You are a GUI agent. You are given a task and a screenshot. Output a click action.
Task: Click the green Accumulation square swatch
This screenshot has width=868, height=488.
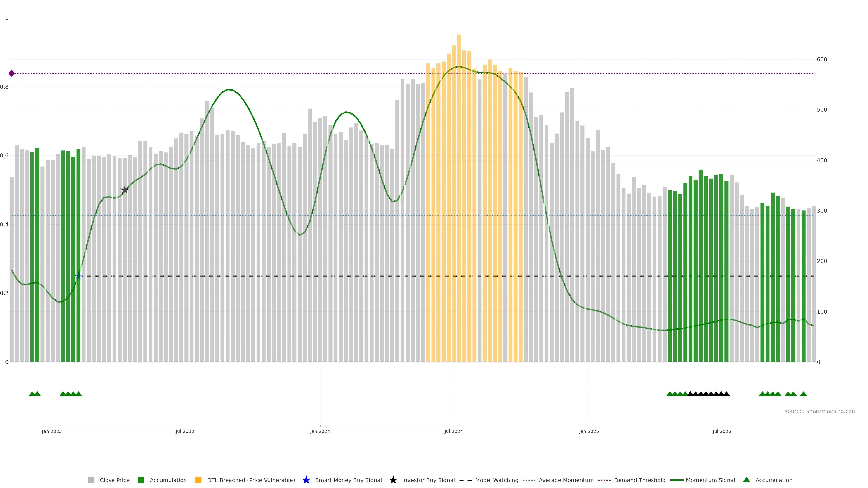pos(141,480)
